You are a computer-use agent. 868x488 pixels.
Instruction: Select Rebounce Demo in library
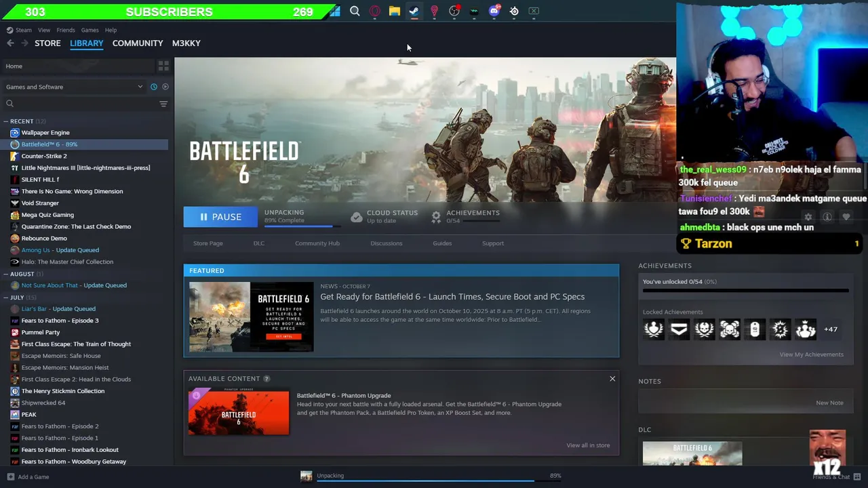coord(44,239)
